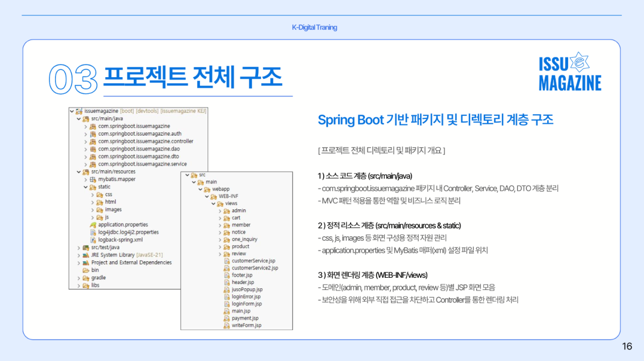Collapse the main folder arrow under src
Screen dimensions: 644x361
tap(194, 182)
